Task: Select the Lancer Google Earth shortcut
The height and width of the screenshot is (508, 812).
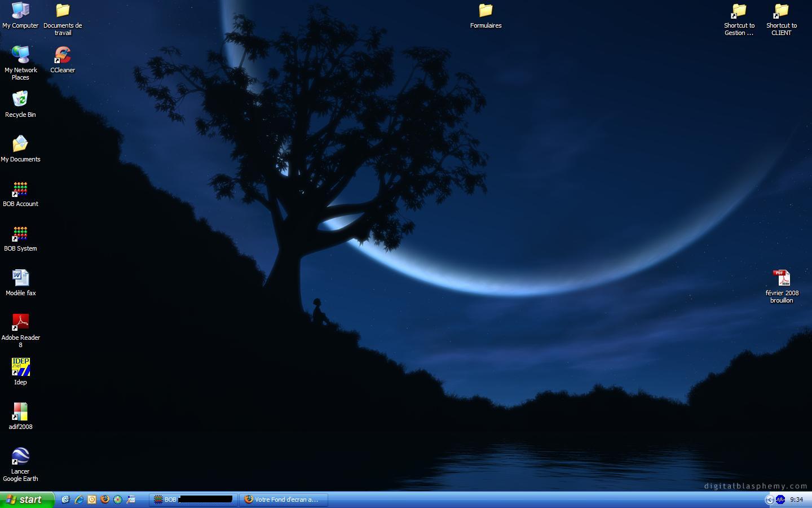Action: coord(20,465)
